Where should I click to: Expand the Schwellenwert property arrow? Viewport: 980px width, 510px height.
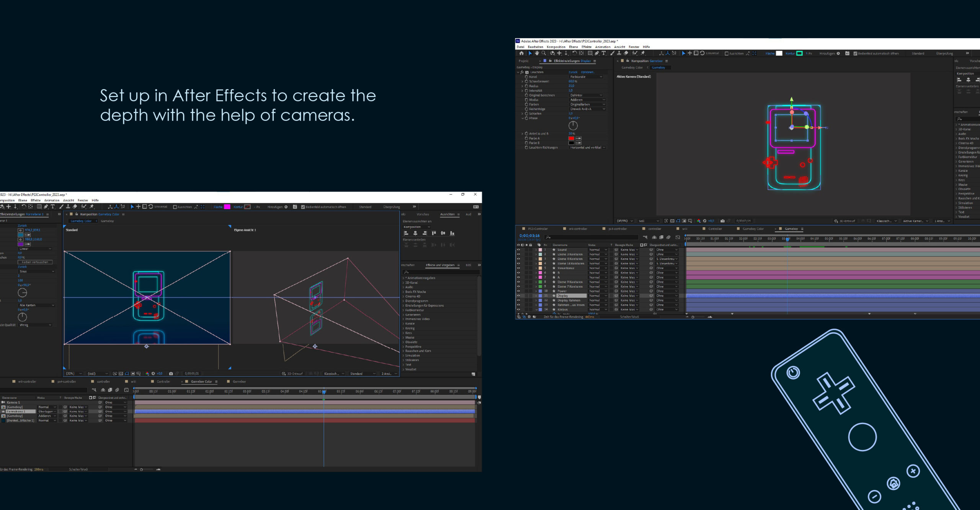coord(522,81)
